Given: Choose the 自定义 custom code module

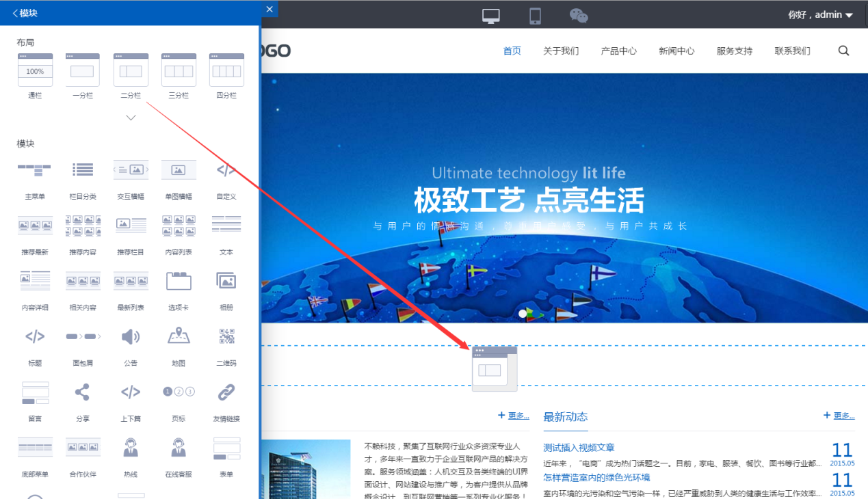Looking at the screenshot, I should (x=226, y=170).
